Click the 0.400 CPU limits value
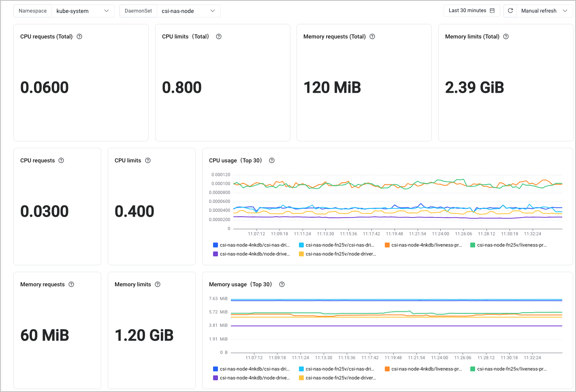Viewport: 576px width, 392px height. pyautogui.click(x=134, y=211)
